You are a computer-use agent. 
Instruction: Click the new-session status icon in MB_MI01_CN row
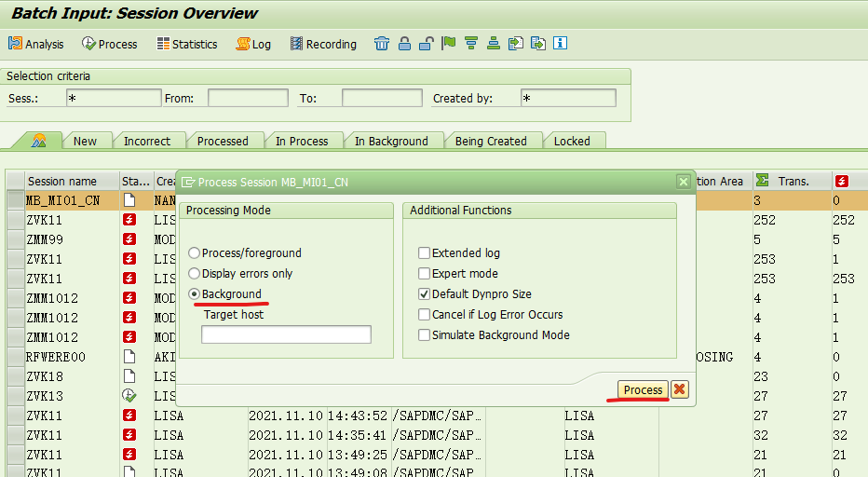[x=129, y=200]
